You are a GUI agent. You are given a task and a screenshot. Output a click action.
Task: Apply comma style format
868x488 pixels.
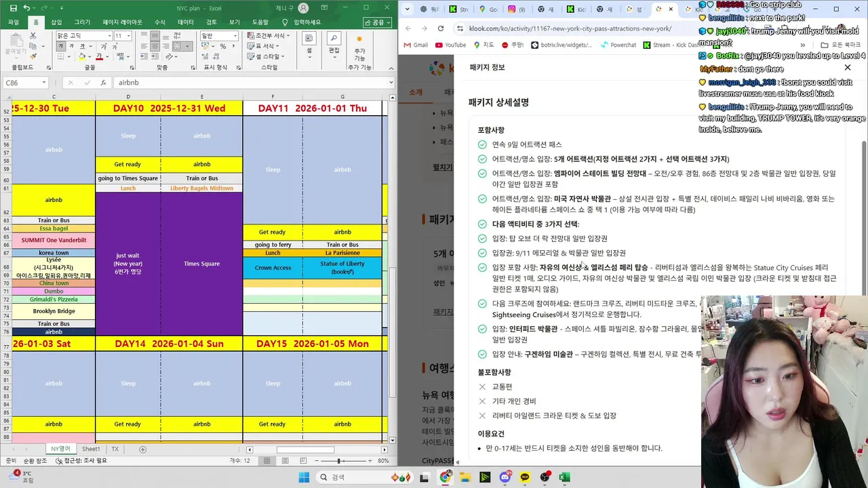233,46
